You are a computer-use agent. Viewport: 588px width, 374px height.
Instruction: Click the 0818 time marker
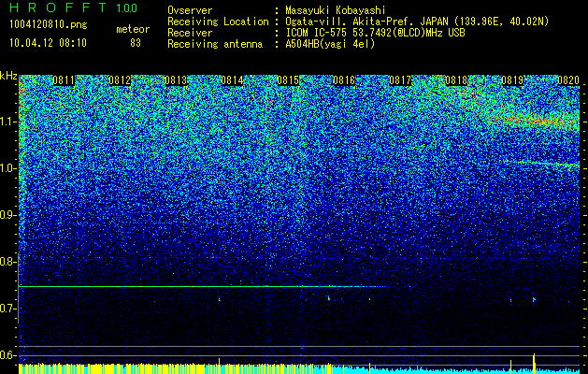(456, 80)
